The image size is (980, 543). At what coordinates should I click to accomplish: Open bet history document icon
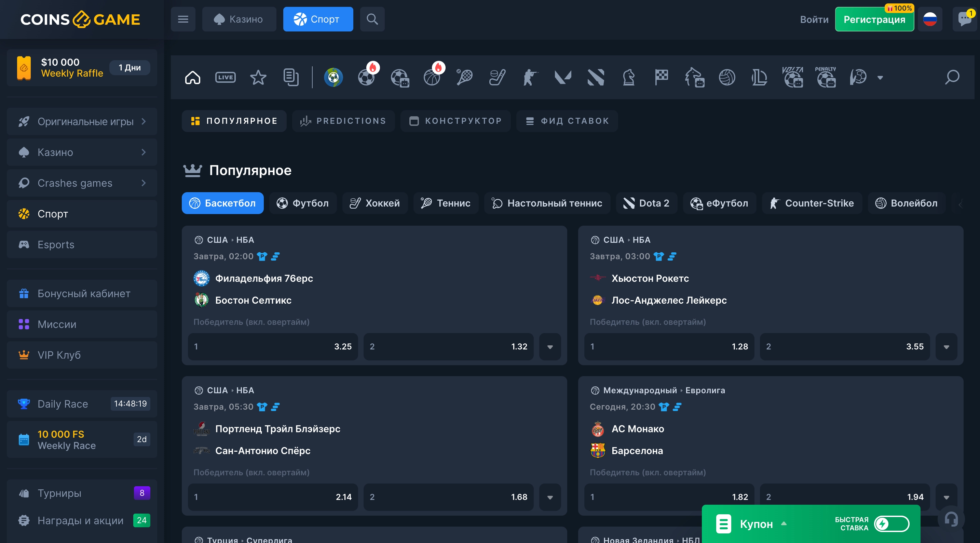[x=291, y=77]
